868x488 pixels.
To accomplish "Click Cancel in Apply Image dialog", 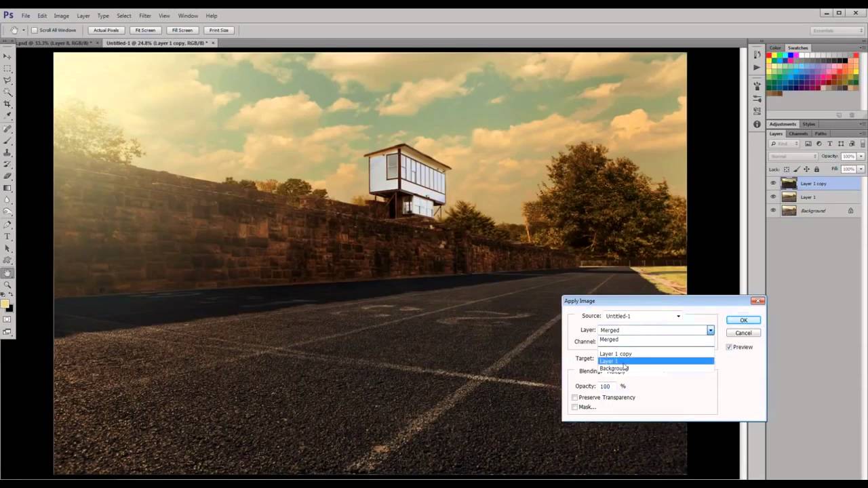I will pyautogui.click(x=743, y=333).
